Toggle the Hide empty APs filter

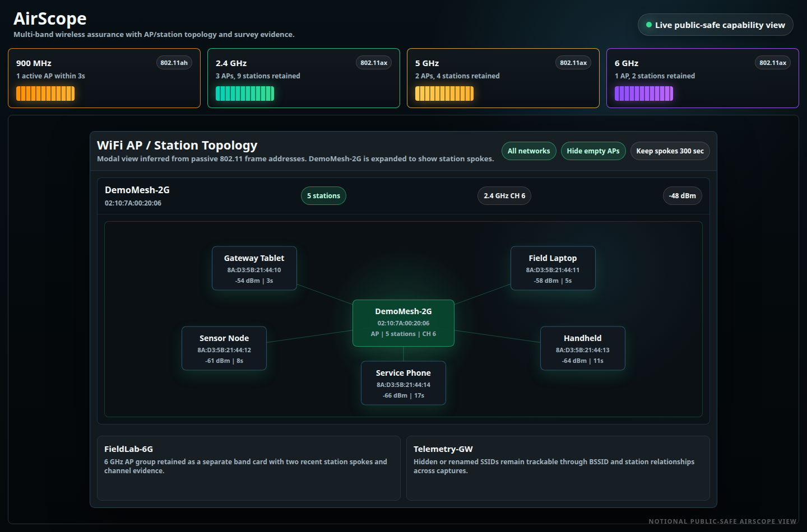pyautogui.click(x=593, y=151)
